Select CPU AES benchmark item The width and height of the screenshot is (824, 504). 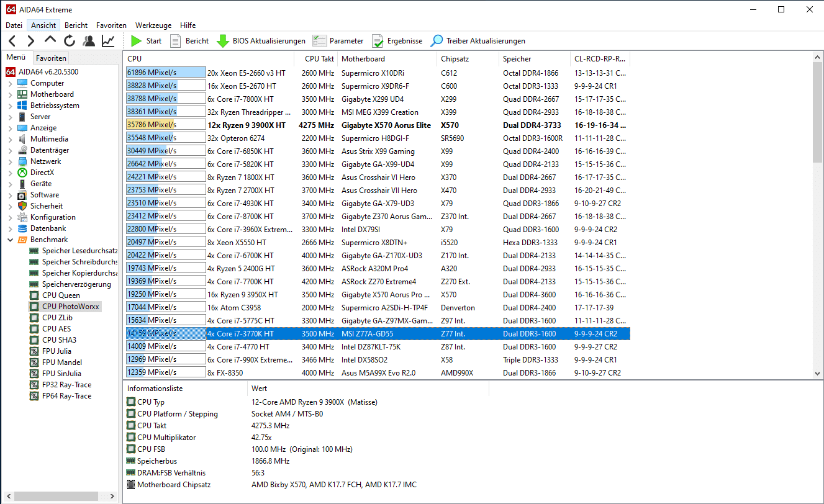tap(57, 329)
